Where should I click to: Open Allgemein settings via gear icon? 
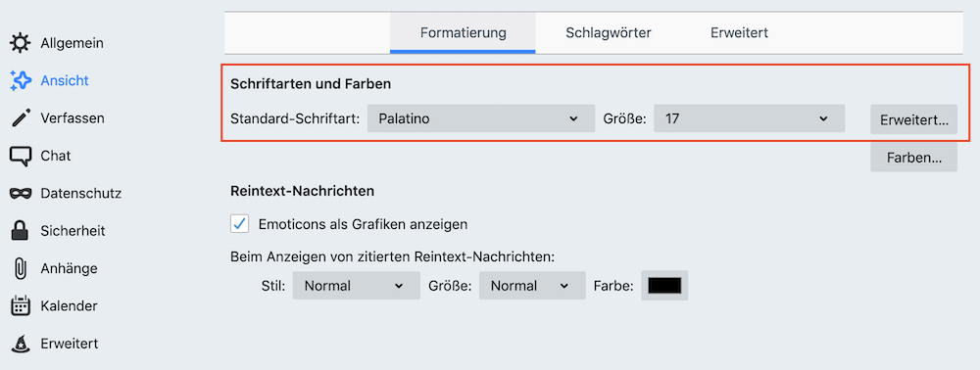point(21,44)
